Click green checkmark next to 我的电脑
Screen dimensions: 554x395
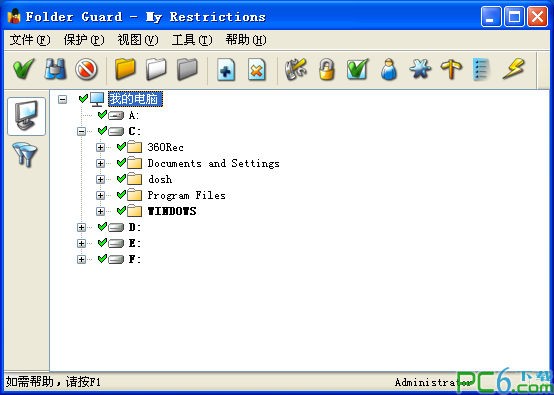[x=83, y=98]
